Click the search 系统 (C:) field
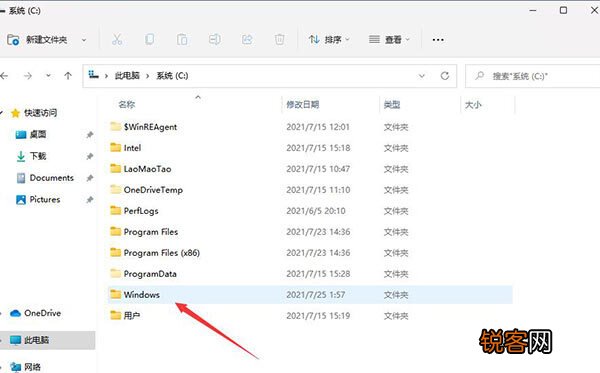This screenshot has height=373, width=600. click(x=533, y=76)
